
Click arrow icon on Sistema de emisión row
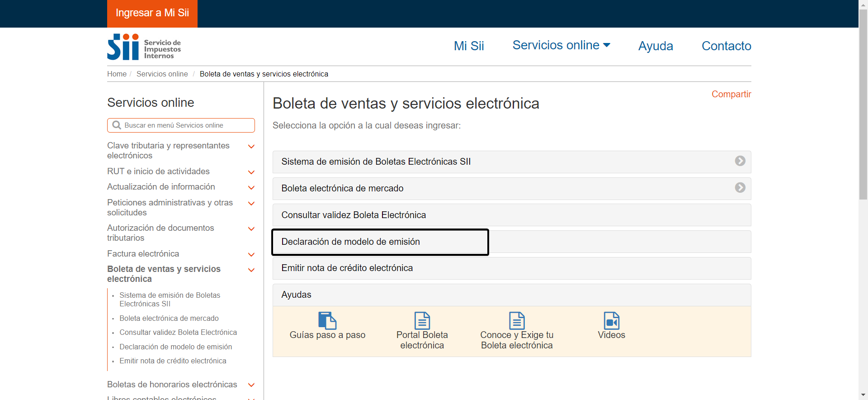tap(740, 161)
